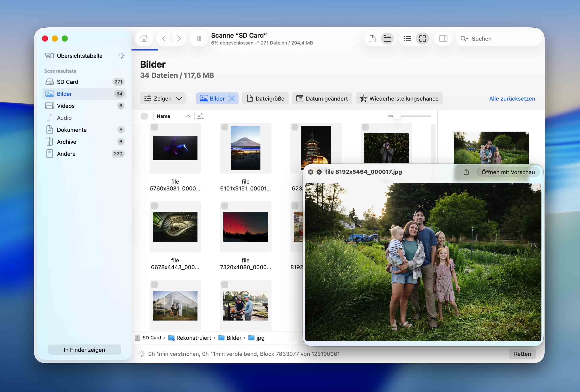
Task: Click the Retten button
Action: point(522,354)
